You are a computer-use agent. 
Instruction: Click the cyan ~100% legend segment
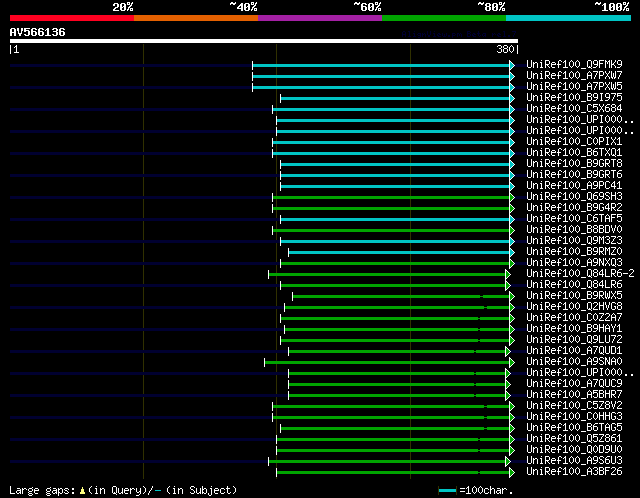569,18
